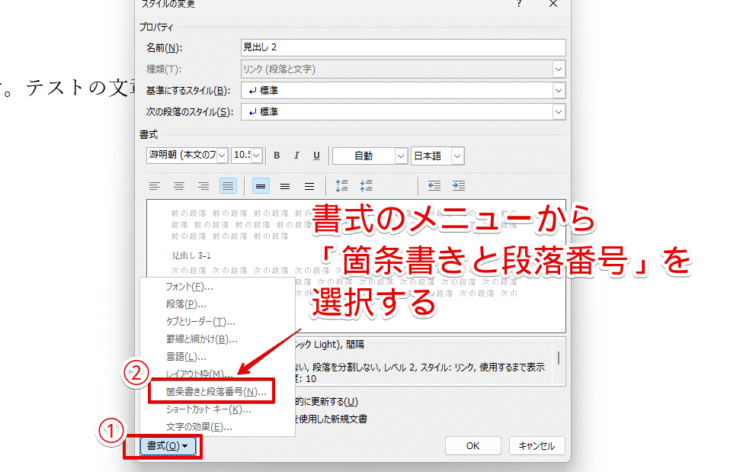Image resolution: width=740 pixels, height=472 pixels.
Task: Set 1.5 line spacing
Action: pyautogui.click(x=285, y=186)
